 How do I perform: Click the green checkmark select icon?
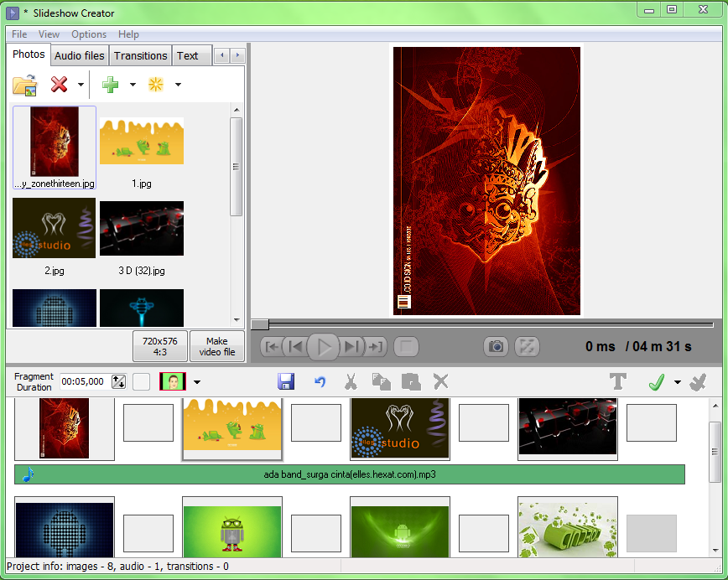657,382
